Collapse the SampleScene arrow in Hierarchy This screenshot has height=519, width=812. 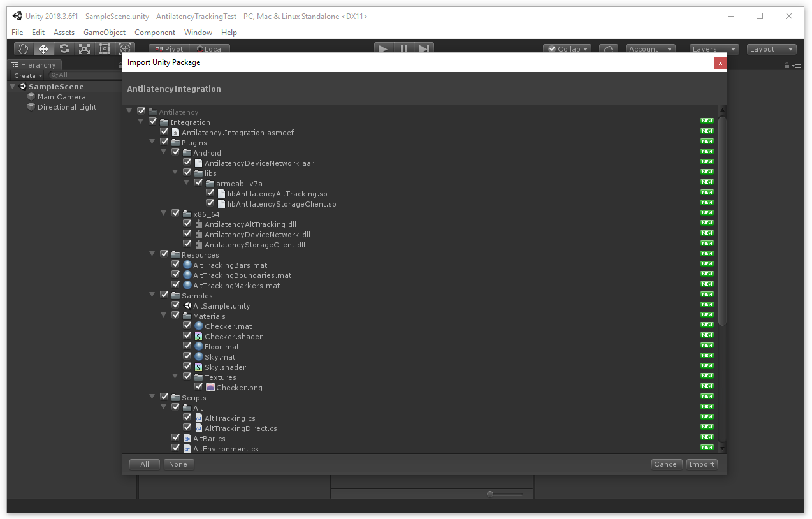click(12, 87)
